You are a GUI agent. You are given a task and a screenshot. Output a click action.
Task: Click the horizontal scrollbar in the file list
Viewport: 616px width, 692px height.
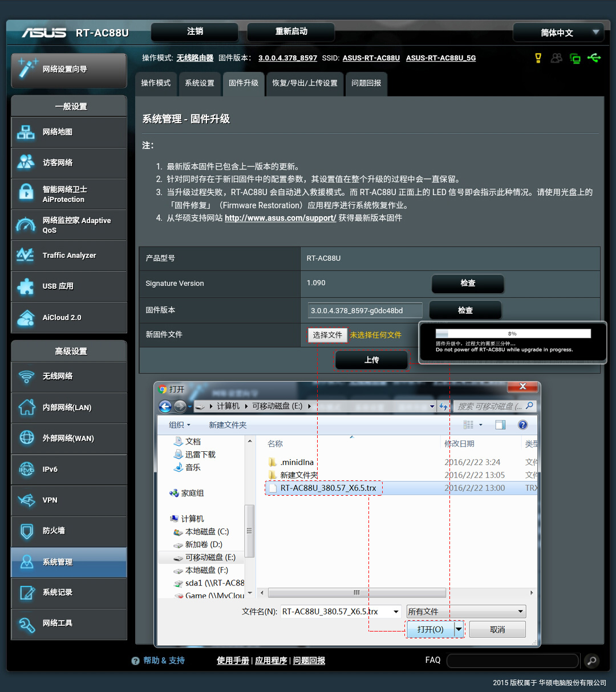point(356,593)
